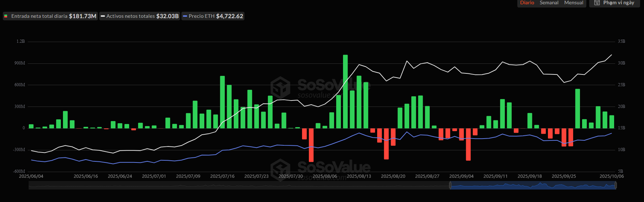Click the 2025/06/24 date label
Image resolution: width=644 pixels, height=202 pixels.
(x=120, y=176)
